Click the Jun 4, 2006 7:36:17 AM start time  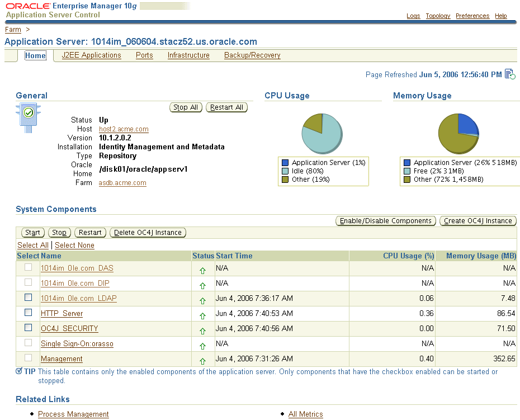coord(254,298)
